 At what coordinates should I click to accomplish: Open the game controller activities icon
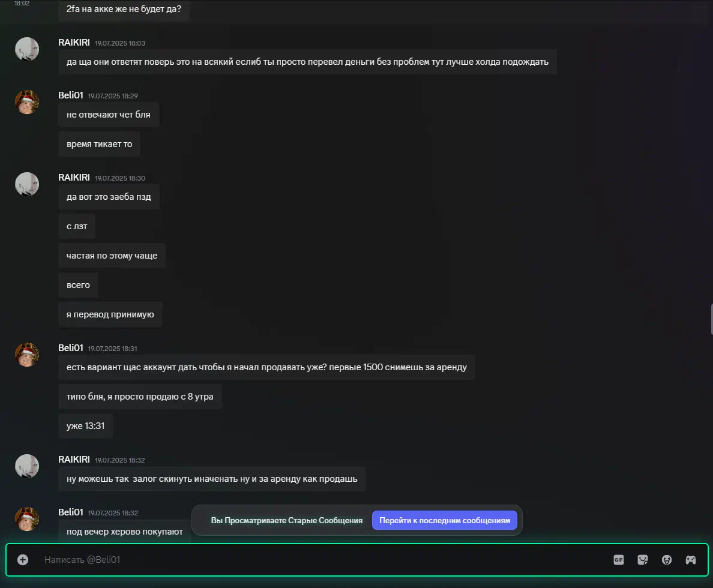point(690,560)
